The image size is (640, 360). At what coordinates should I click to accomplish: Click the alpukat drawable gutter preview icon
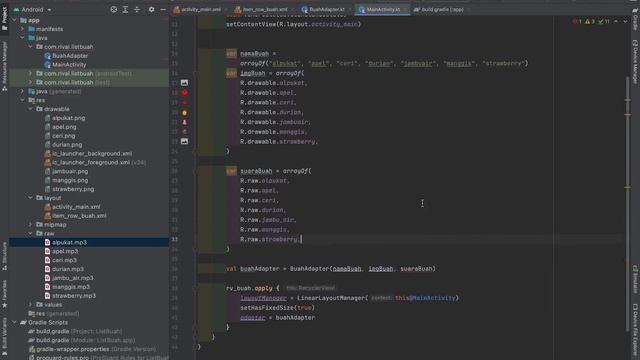184,83
